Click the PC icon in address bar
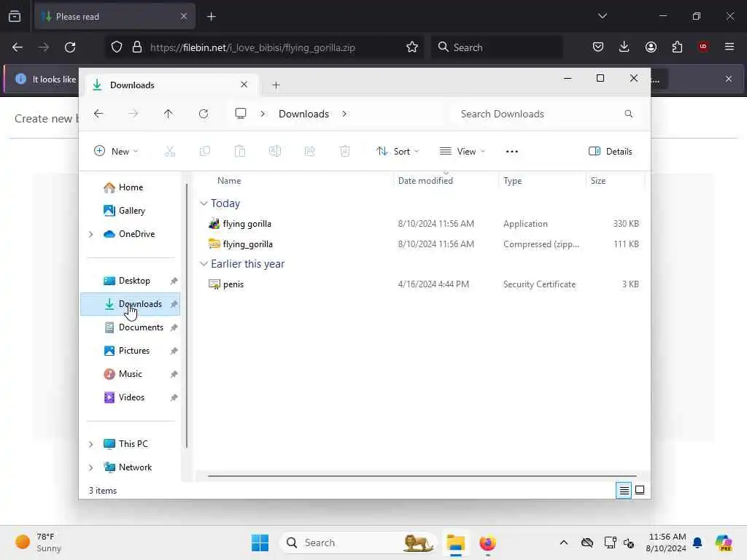 tap(241, 113)
